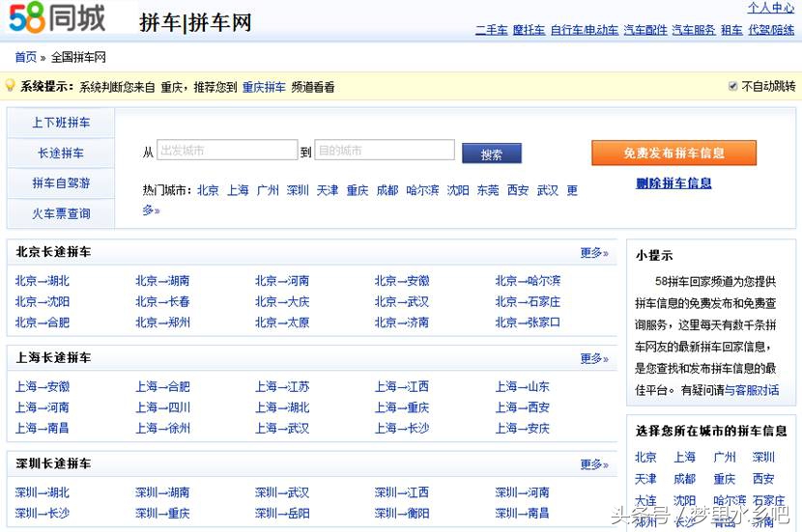The image size is (802, 532).
Task: Toggle the 不自动跳转 checkbox
Action: tap(733, 86)
